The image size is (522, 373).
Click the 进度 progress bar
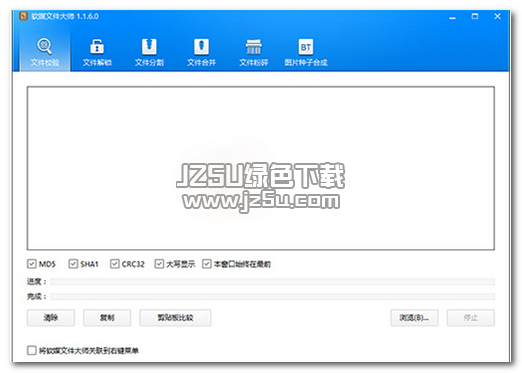[x=273, y=282]
